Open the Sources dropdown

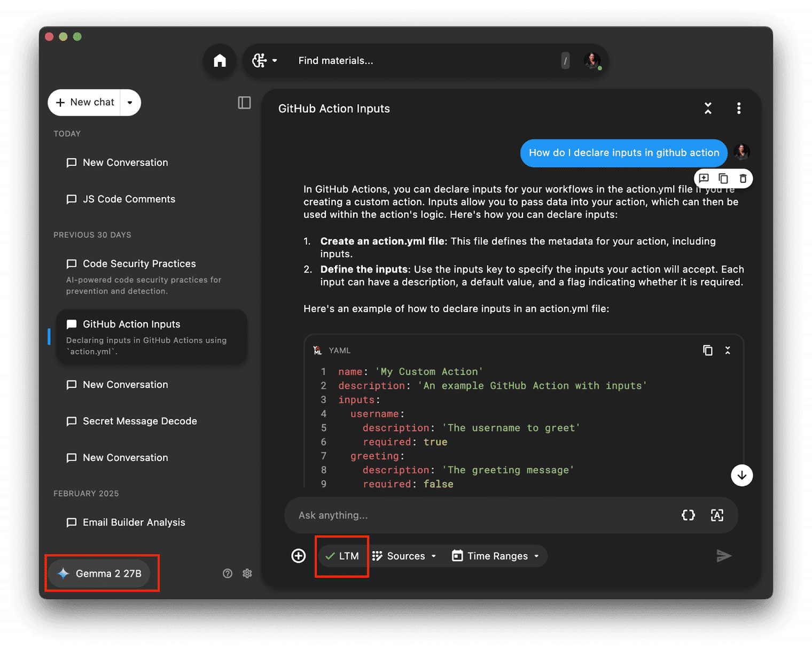(404, 556)
